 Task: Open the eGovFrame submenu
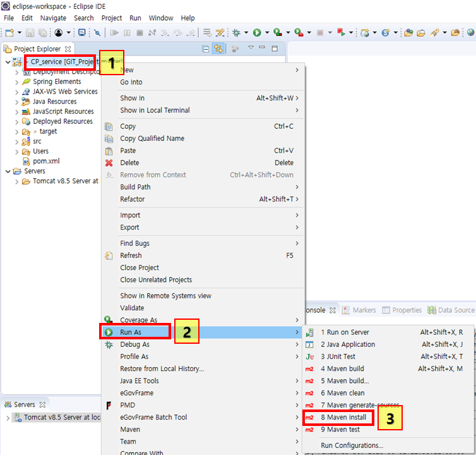pos(203,393)
